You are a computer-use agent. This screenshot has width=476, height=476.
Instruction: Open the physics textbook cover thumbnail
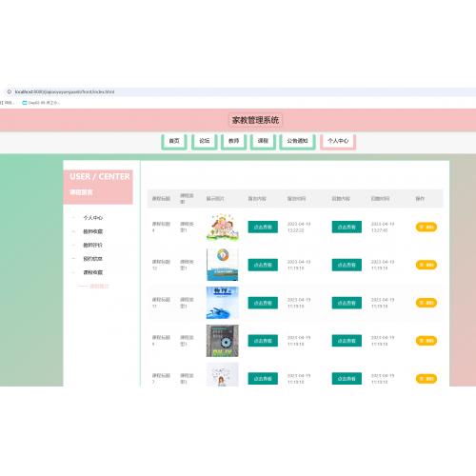[222, 303]
